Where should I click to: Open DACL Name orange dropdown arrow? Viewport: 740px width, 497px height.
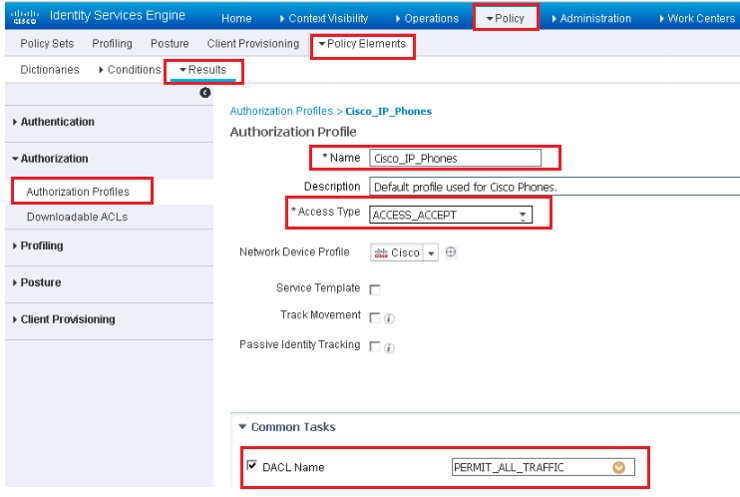(x=619, y=467)
